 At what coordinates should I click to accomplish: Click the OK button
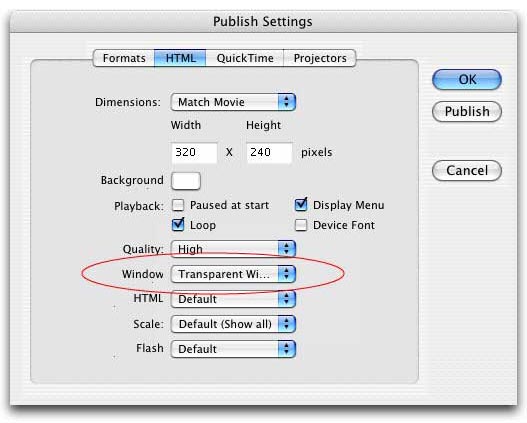[467, 80]
